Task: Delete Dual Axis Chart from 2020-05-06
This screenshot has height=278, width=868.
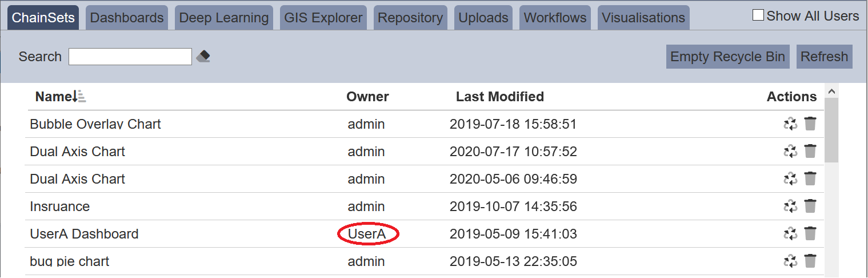Action: [810, 178]
